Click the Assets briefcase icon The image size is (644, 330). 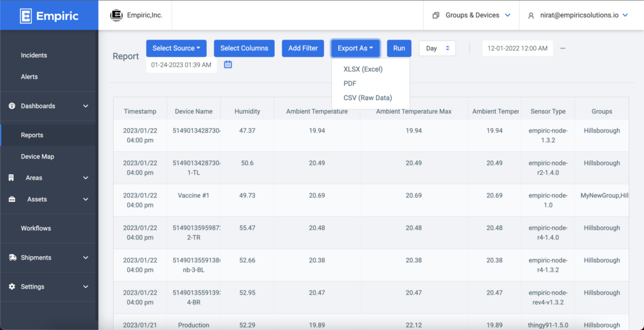pos(12,199)
